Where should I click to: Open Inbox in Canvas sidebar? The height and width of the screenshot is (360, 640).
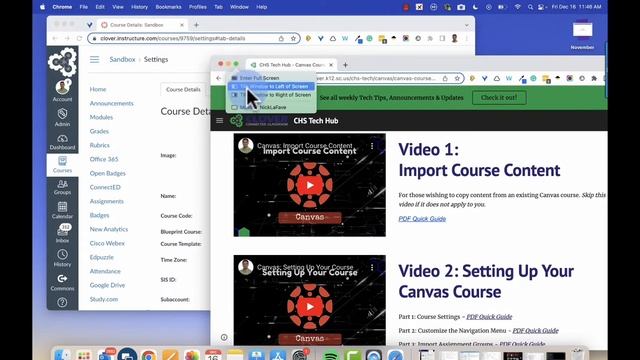[x=62, y=234]
